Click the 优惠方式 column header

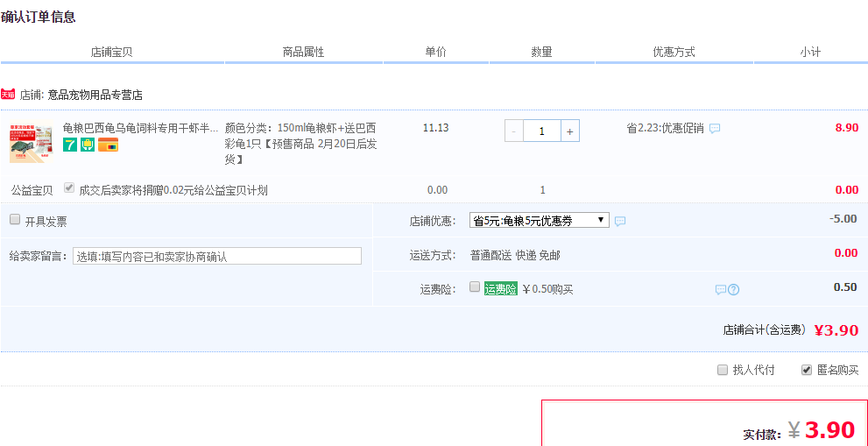674,53
